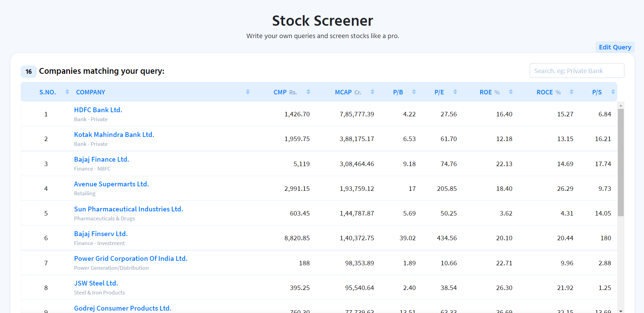View Godrej Consumer Products Ltd. page
This screenshot has width=644, height=313.
click(123, 308)
